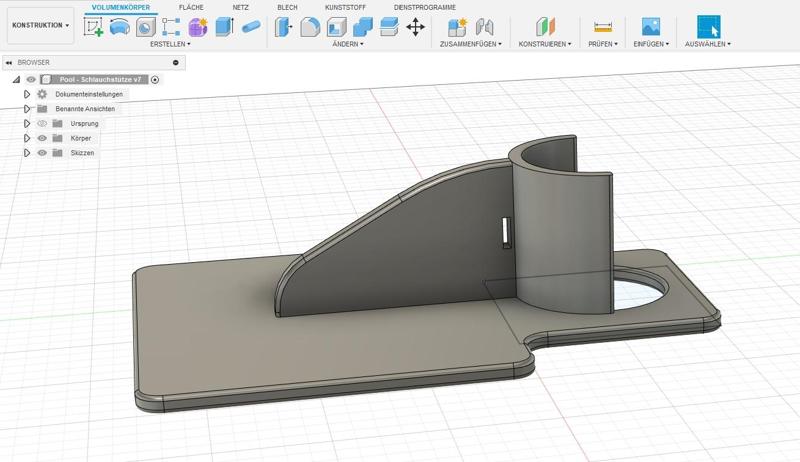Collapse the Browser panel with double-arrow button
The width and height of the screenshot is (800, 462).
[9, 62]
